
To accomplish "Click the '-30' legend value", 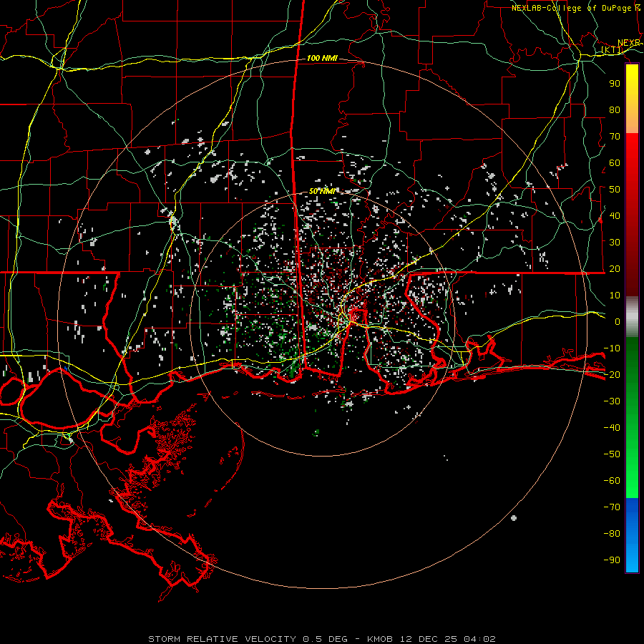I will point(612,401).
